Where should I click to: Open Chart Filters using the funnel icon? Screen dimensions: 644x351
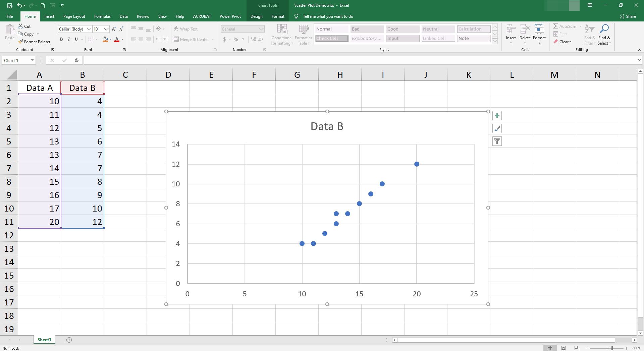click(x=497, y=141)
